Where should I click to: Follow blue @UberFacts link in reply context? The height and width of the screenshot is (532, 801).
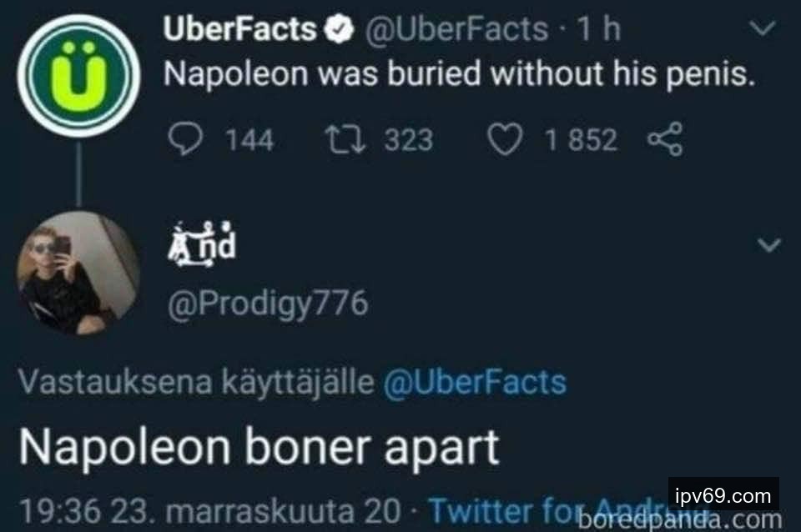click(x=474, y=382)
